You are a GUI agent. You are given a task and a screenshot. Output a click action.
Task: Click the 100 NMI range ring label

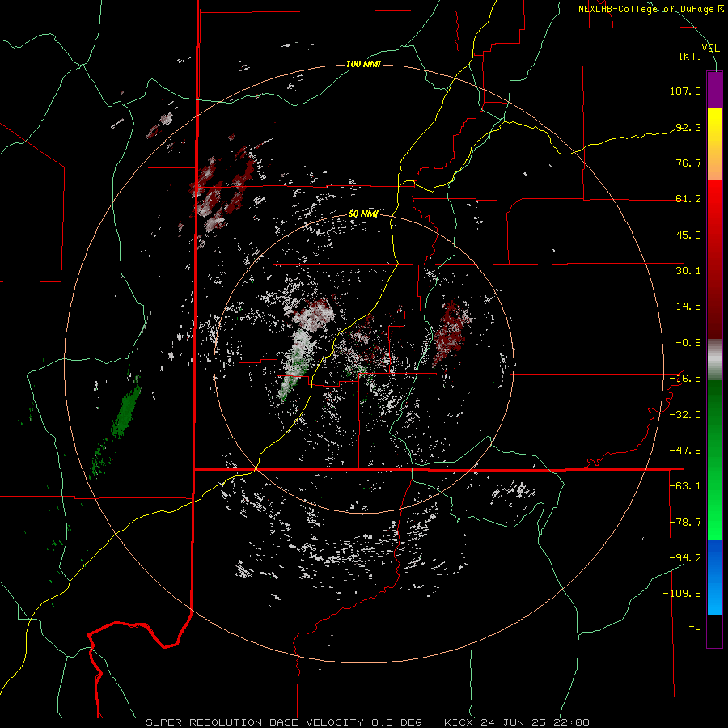[363, 64]
